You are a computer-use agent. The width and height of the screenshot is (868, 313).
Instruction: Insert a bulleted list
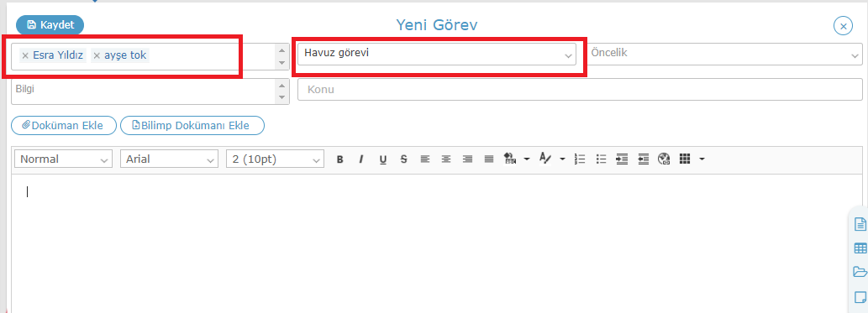point(601,159)
